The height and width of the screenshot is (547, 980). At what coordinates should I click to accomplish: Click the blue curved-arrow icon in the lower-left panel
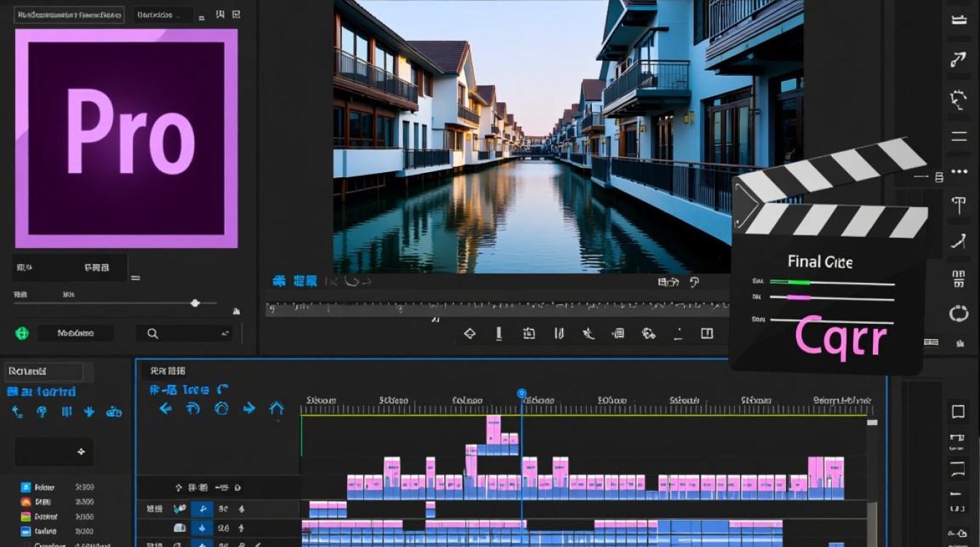17,412
